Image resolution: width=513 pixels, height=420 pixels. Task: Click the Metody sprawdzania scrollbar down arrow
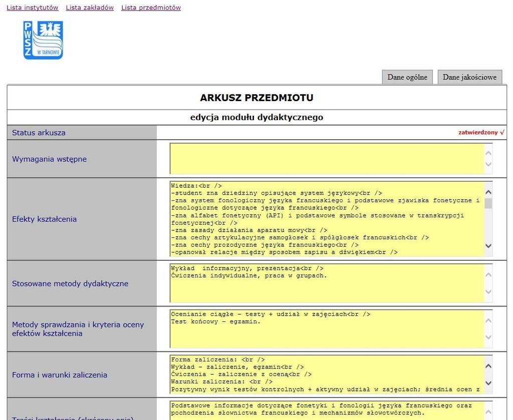point(488,337)
